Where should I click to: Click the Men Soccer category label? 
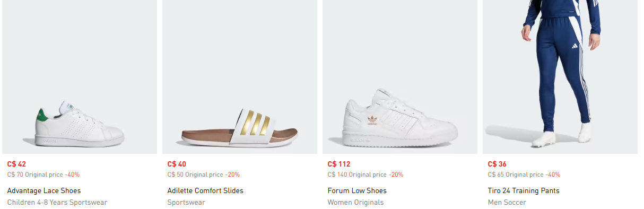[507, 202]
